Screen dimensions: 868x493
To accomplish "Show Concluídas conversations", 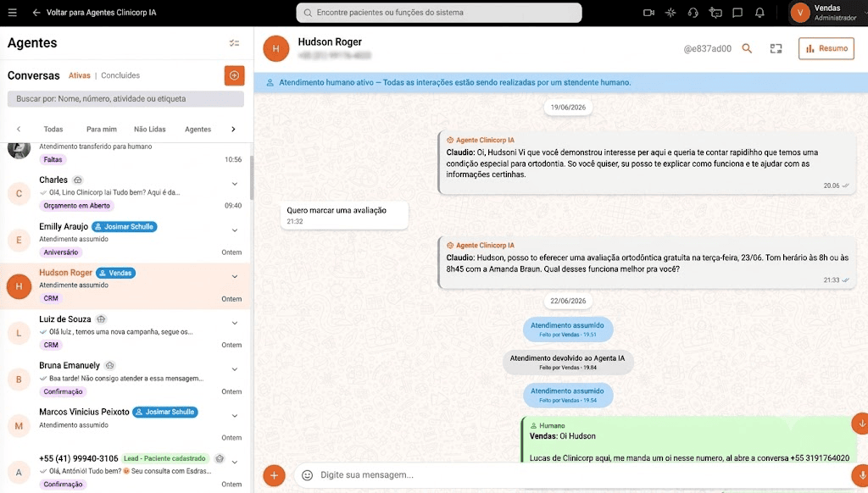I will click(120, 75).
